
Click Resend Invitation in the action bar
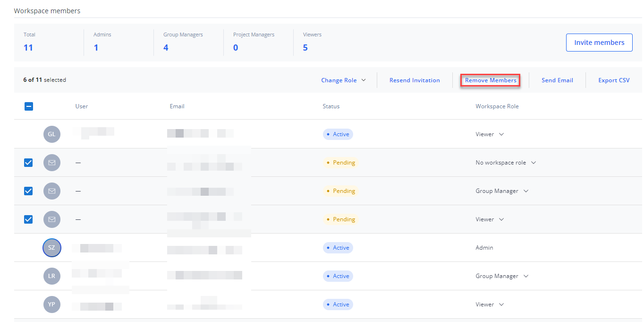[x=414, y=80]
